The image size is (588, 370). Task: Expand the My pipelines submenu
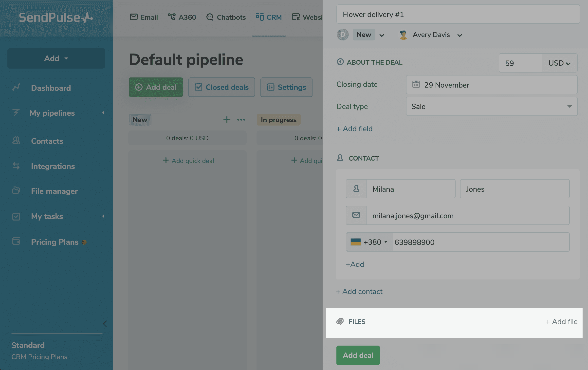103,113
